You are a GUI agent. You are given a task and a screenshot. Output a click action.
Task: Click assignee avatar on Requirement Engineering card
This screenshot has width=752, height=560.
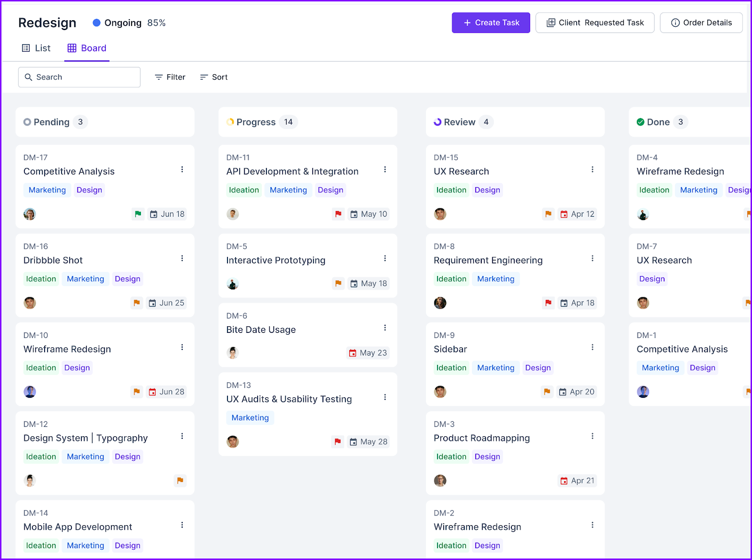click(x=440, y=303)
